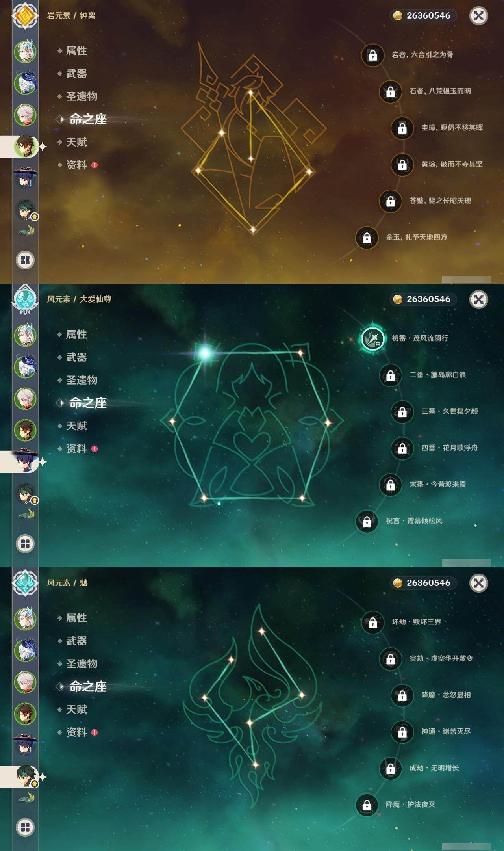Click the lock icon for 祝言·霞幕倾松风

367,521
